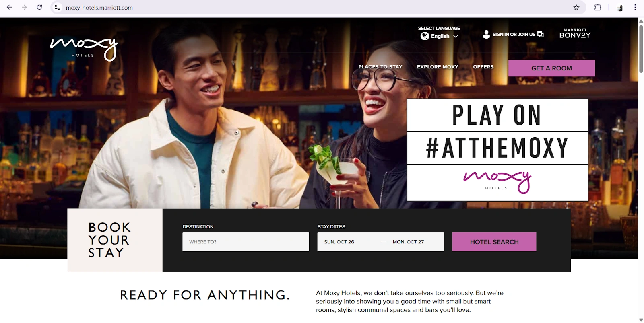Click the Moxy Hotels logo
The width and height of the screenshot is (644, 323).
84,49
